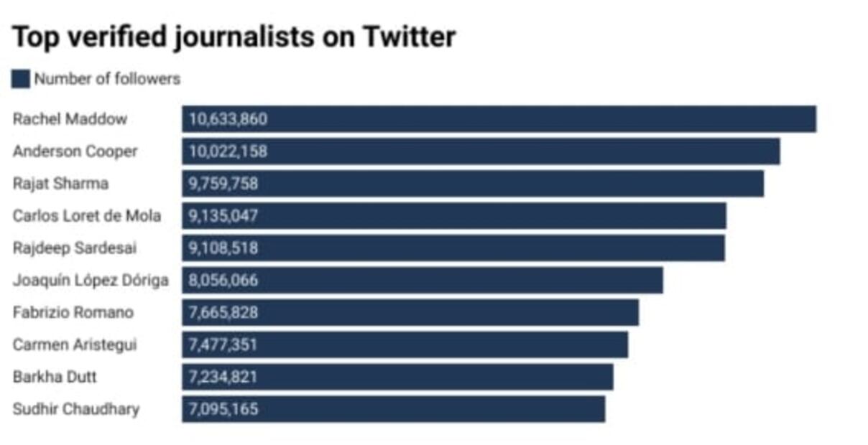Image resolution: width=868 pixels, height=445 pixels.
Task: Click the Sudhir Chaudhary bar
Action: click(393, 409)
